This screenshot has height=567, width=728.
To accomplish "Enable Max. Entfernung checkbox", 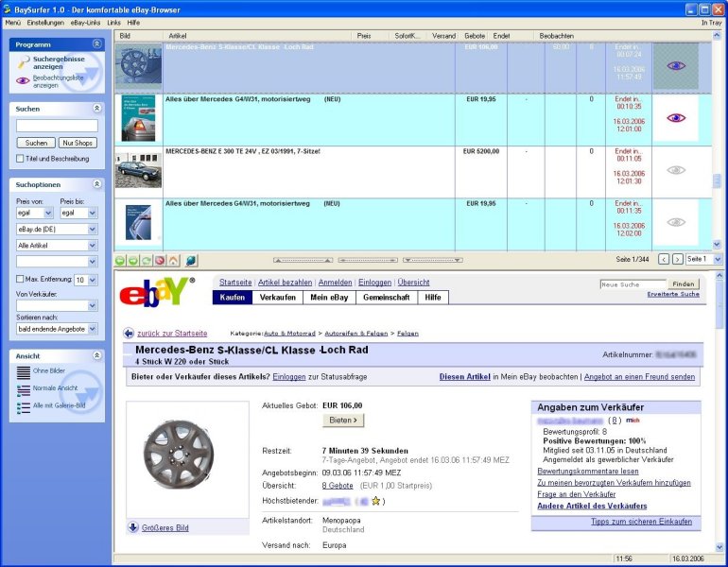I will tap(20, 279).
